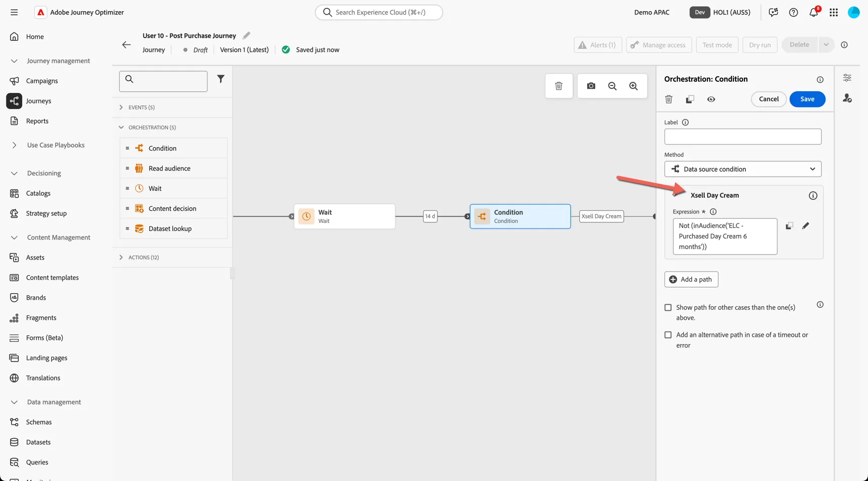Cancel the condition changes

[769, 99]
